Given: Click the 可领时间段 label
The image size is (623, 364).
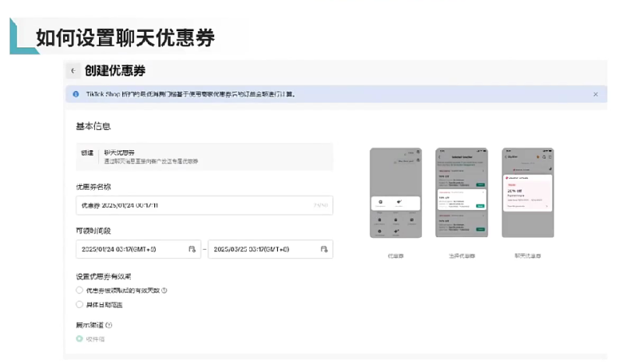Looking at the screenshot, I should click(93, 231).
